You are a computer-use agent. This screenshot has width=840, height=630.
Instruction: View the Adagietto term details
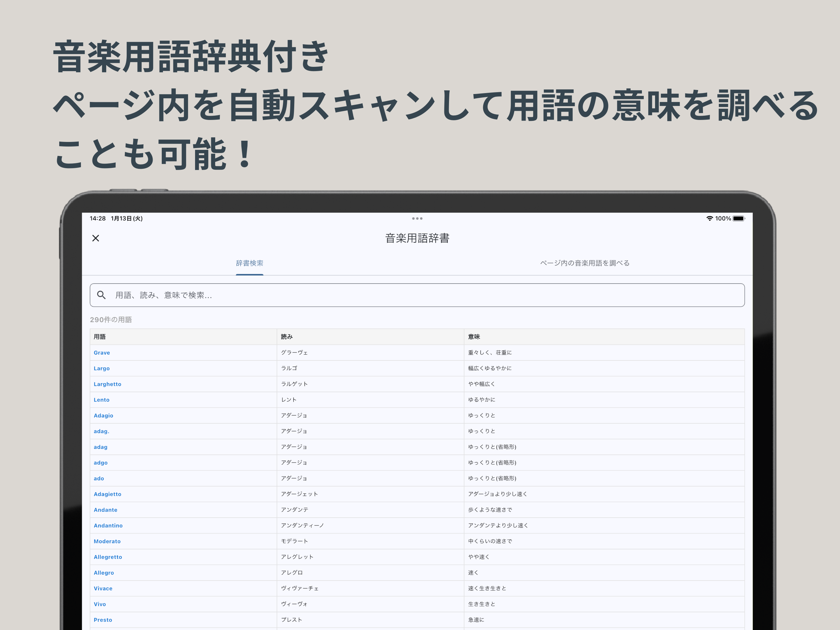pos(107,494)
